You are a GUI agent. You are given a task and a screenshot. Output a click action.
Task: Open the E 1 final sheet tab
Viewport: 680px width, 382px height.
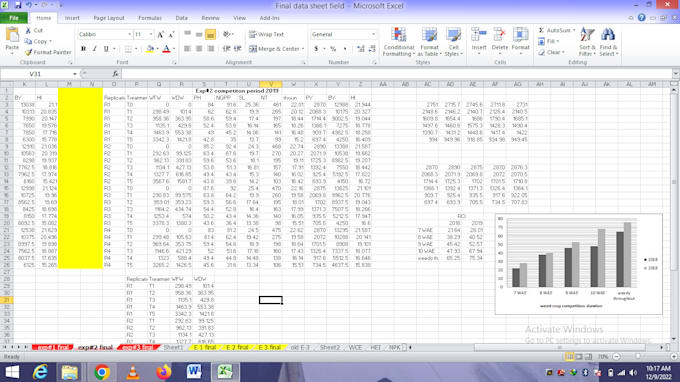click(205, 347)
